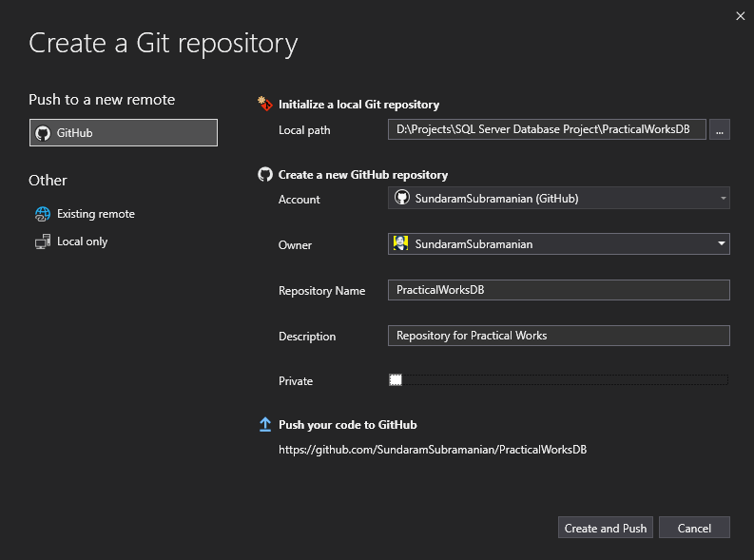Click the Existing remote globe icon
The height and width of the screenshot is (560, 754).
point(42,214)
